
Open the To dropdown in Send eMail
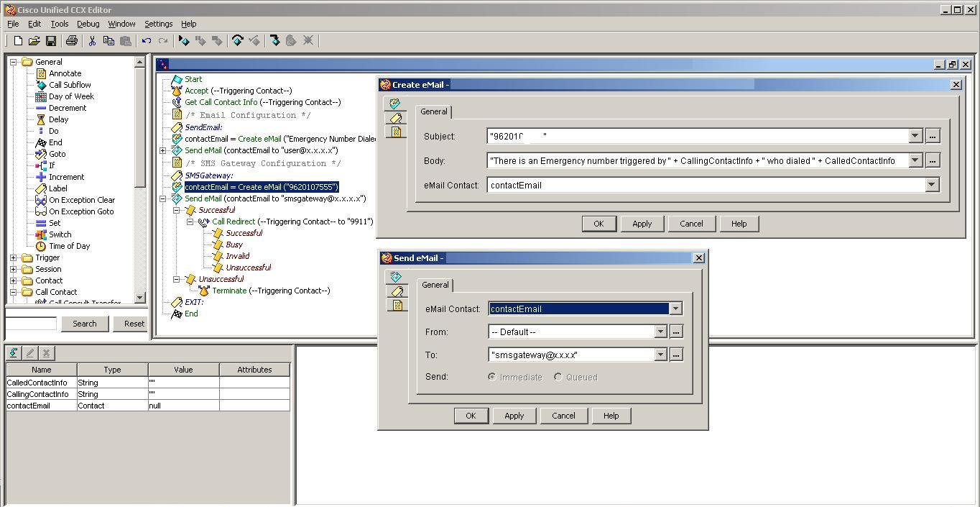(661, 355)
